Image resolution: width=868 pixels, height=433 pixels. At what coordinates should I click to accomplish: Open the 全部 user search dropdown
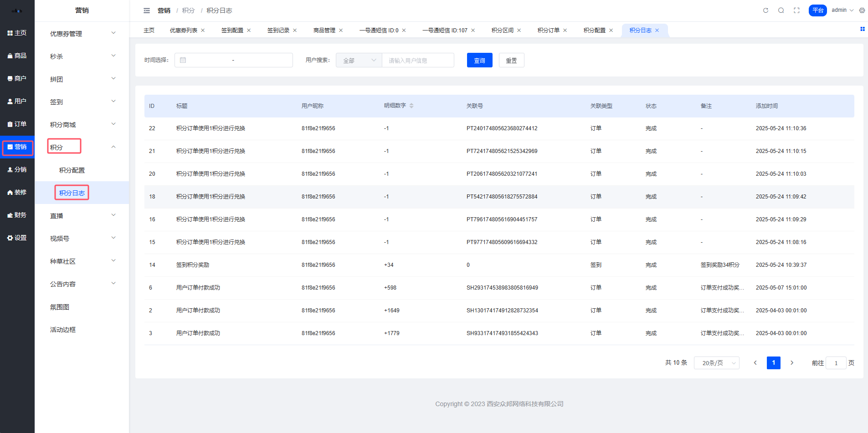pyautogui.click(x=359, y=61)
